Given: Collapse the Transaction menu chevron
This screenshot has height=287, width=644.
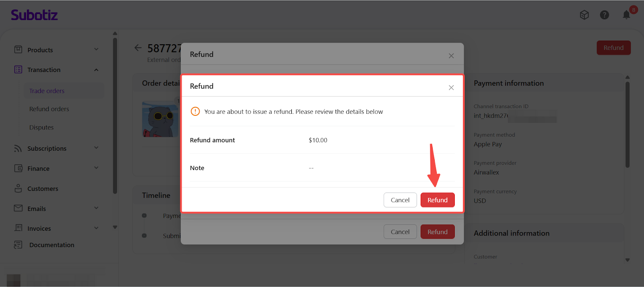Looking at the screenshot, I should point(96,70).
